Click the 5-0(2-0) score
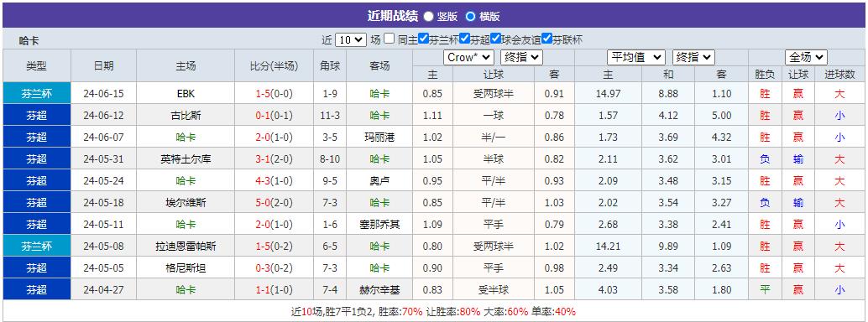 [x=274, y=202]
